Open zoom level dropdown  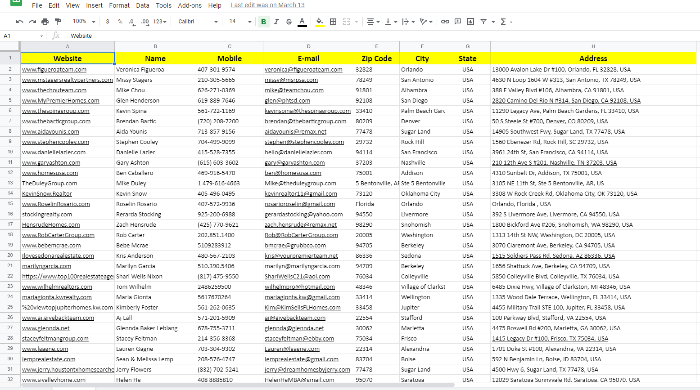coord(83,21)
